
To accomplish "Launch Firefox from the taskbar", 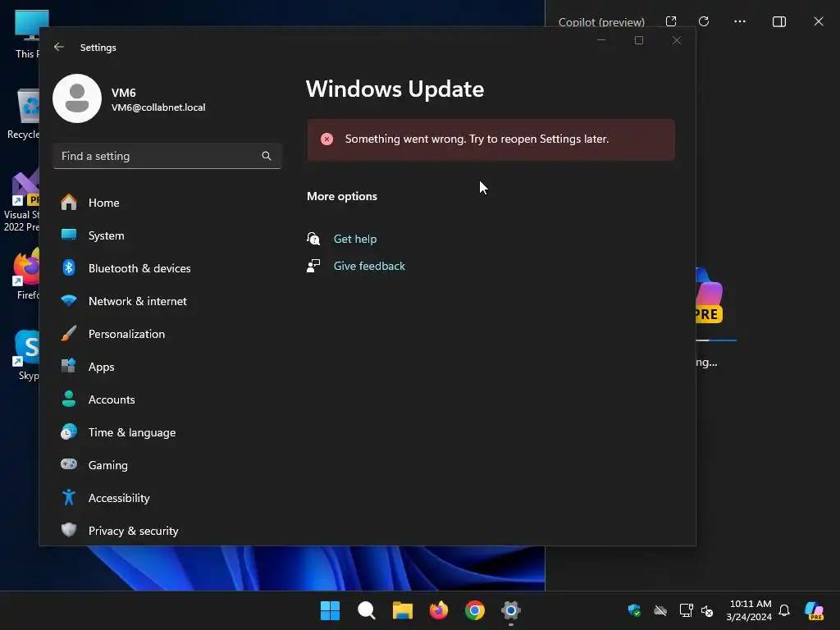I will [439, 610].
